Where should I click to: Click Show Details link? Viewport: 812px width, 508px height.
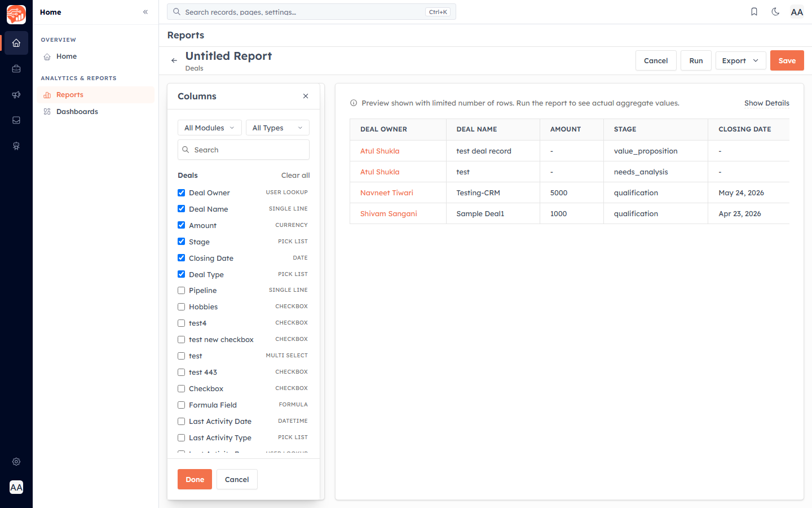point(767,103)
